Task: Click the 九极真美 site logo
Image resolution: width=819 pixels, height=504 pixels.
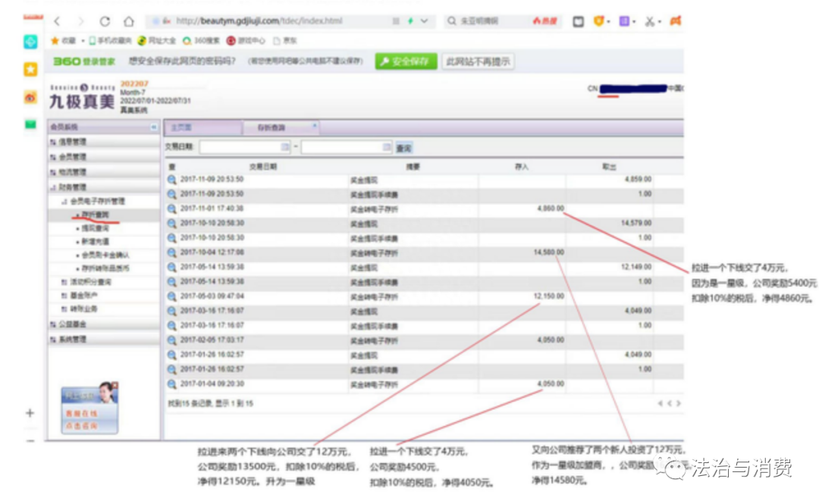Action: point(82,96)
